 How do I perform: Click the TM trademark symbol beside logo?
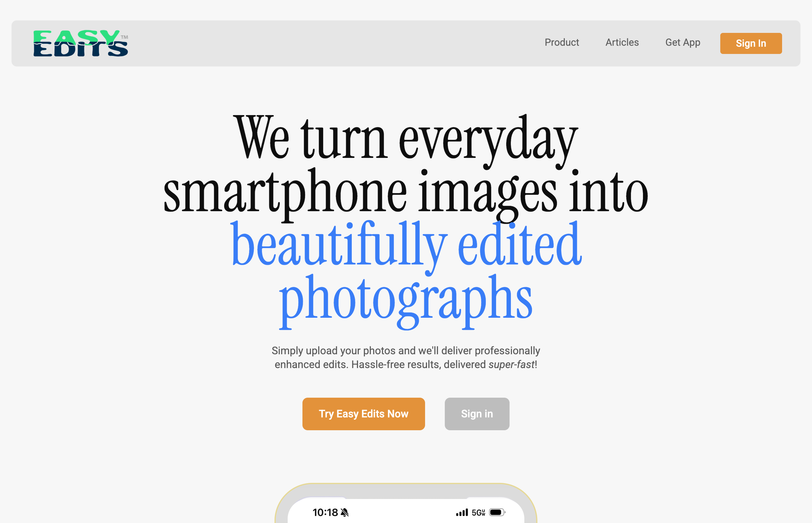pos(125,37)
